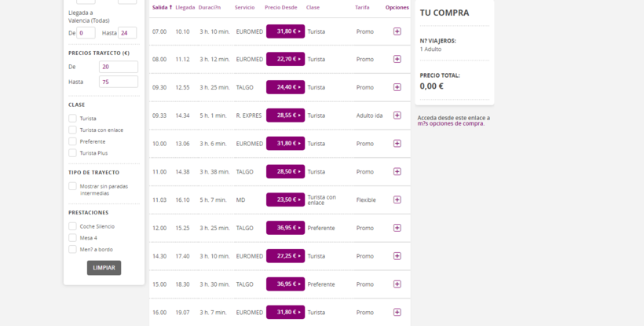
Task: Expand options for the 07.00 EUROMED train
Action: point(397,31)
